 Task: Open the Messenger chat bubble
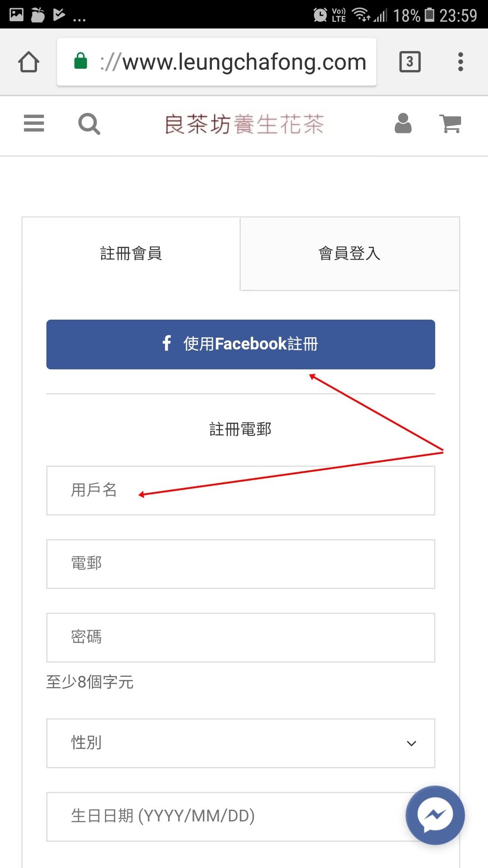(435, 815)
